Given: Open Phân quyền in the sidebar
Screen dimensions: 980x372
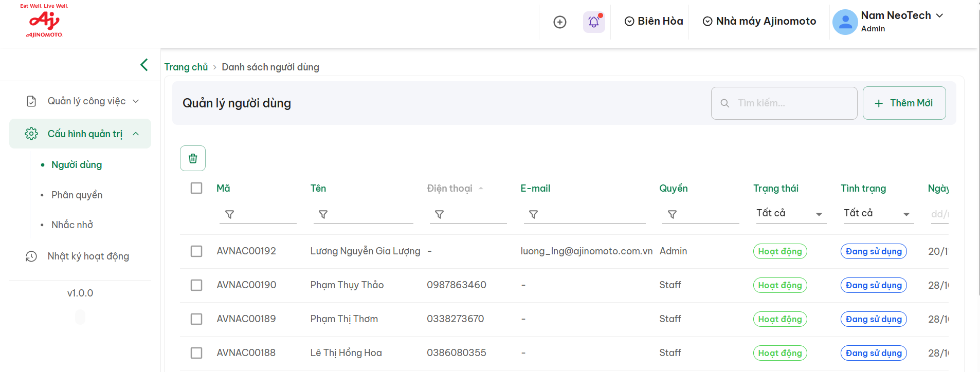Looking at the screenshot, I should click(x=77, y=195).
